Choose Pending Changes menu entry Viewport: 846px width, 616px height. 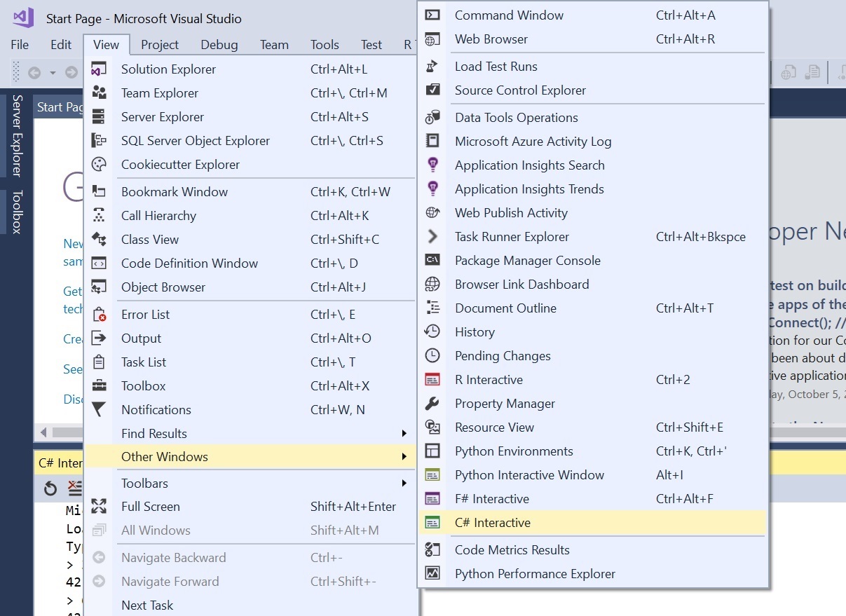(x=592, y=356)
